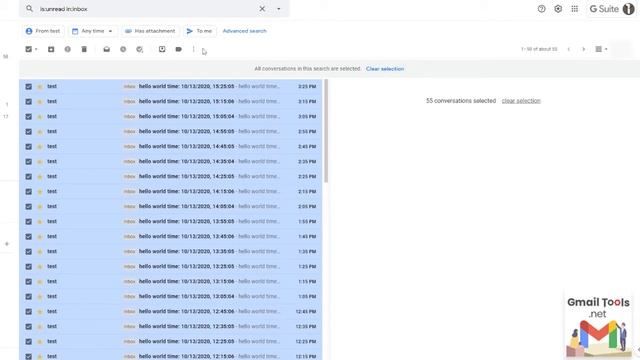
Task: Click the Move to icon
Action: click(162, 49)
